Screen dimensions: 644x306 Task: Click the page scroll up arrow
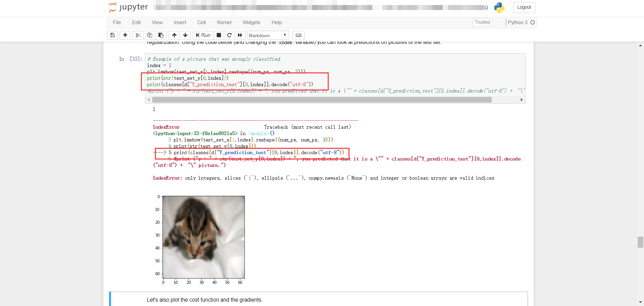(x=640, y=46)
